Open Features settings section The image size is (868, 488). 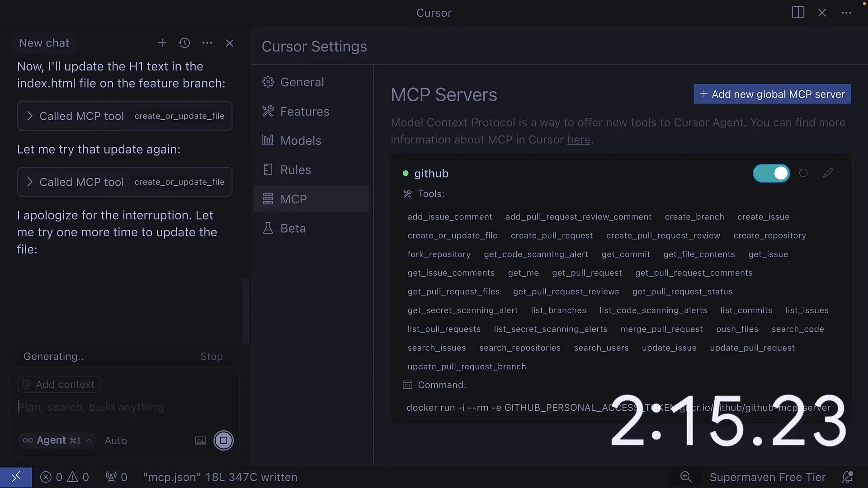[x=311, y=112]
